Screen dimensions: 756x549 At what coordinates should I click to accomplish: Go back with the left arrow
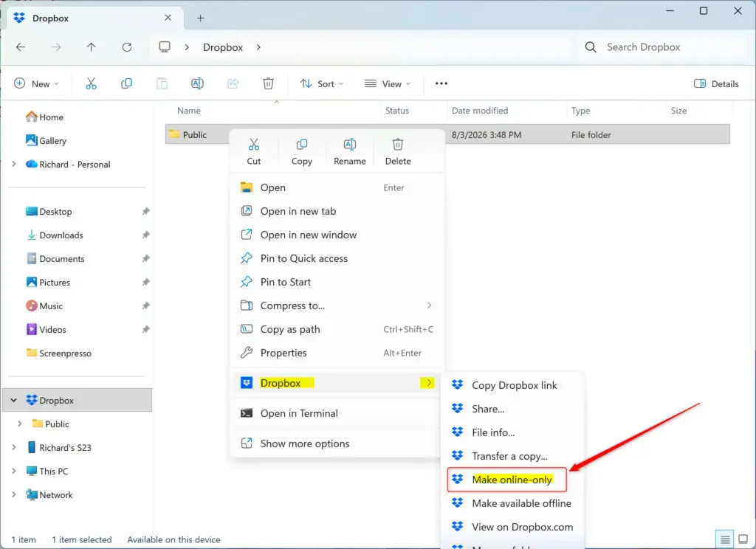(21, 46)
